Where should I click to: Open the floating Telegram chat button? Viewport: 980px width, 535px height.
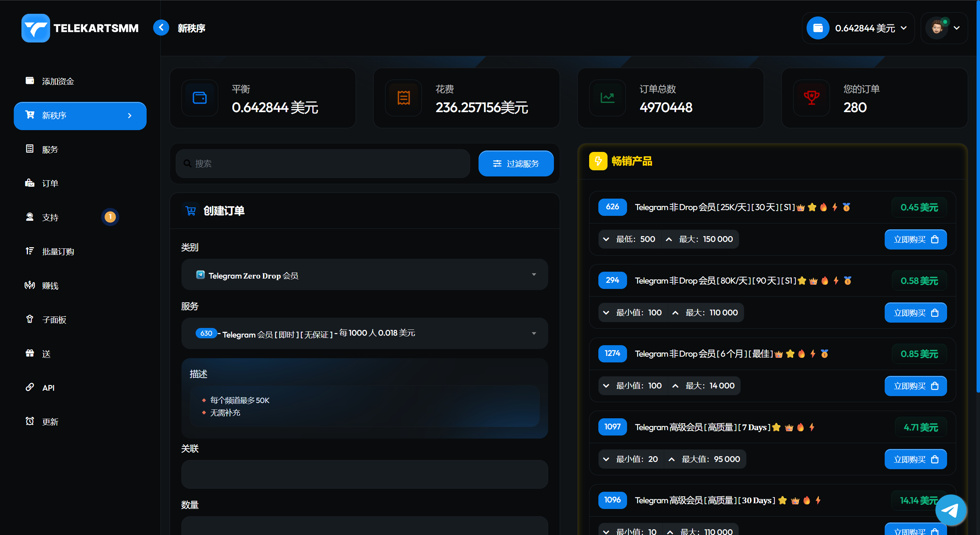pyautogui.click(x=951, y=510)
